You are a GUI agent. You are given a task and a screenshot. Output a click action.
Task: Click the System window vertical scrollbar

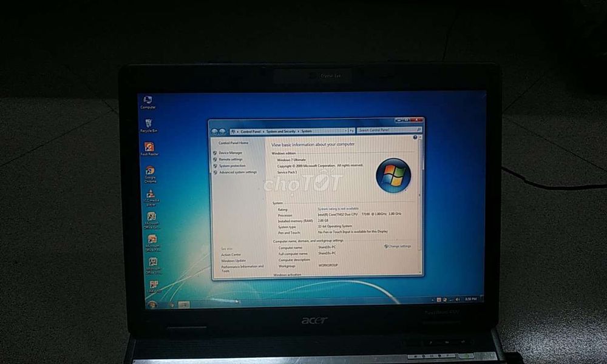[x=420, y=204]
